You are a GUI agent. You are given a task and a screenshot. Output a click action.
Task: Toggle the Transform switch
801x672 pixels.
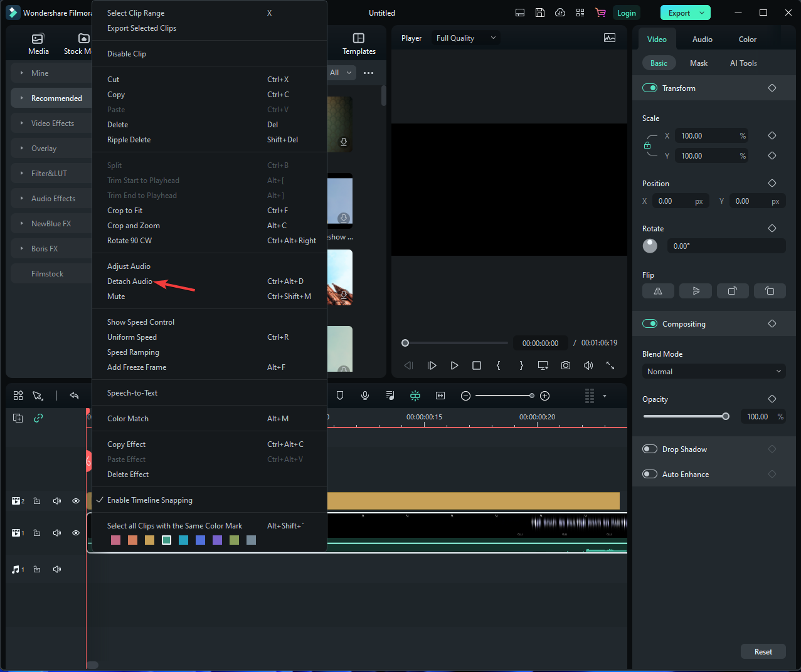[x=650, y=88]
